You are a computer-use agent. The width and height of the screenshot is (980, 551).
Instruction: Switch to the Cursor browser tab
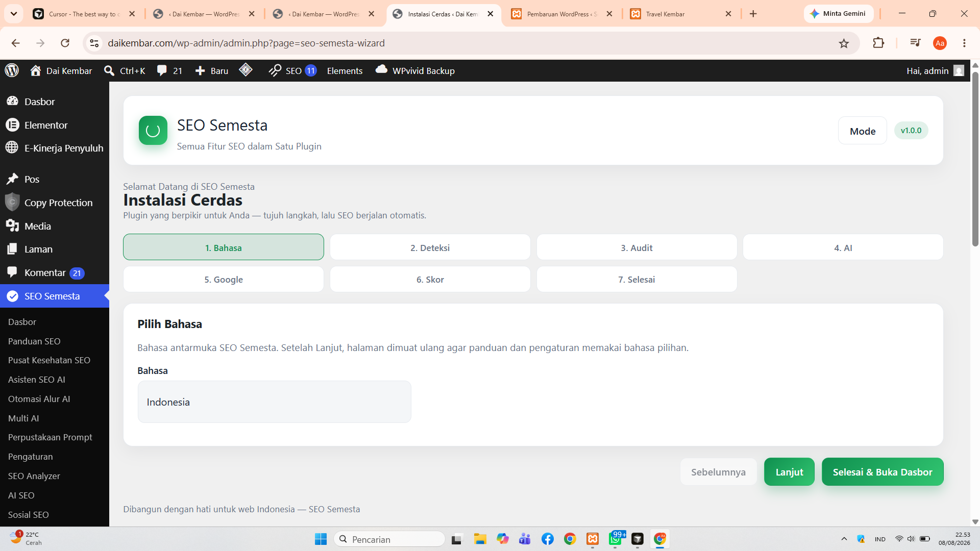click(x=85, y=14)
